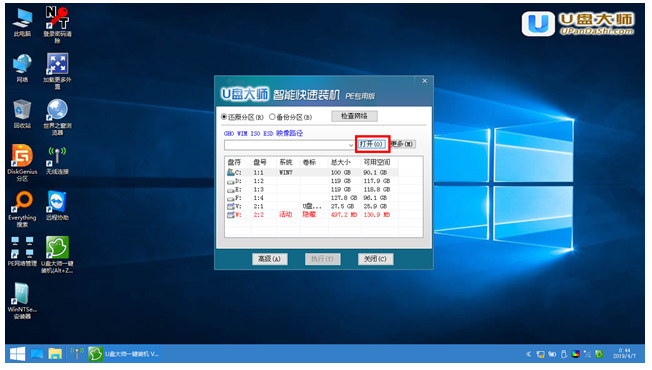This screenshot has width=652, height=370.
Task: Open the 无线连接 wireless connection shortcut
Action: click(x=57, y=160)
